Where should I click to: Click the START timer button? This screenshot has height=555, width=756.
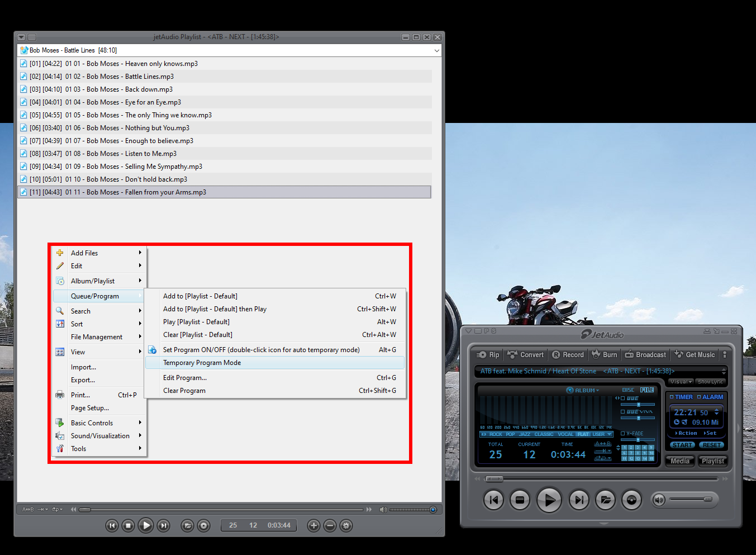tap(682, 445)
